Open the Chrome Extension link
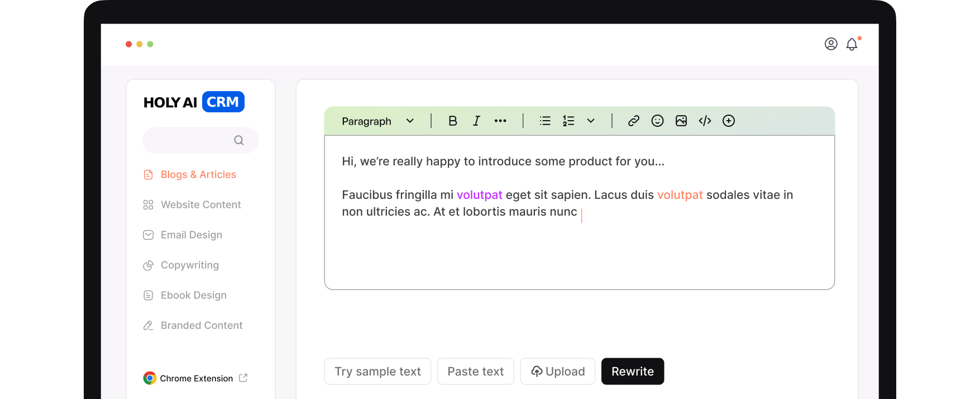The image size is (980, 399). click(x=196, y=378)
